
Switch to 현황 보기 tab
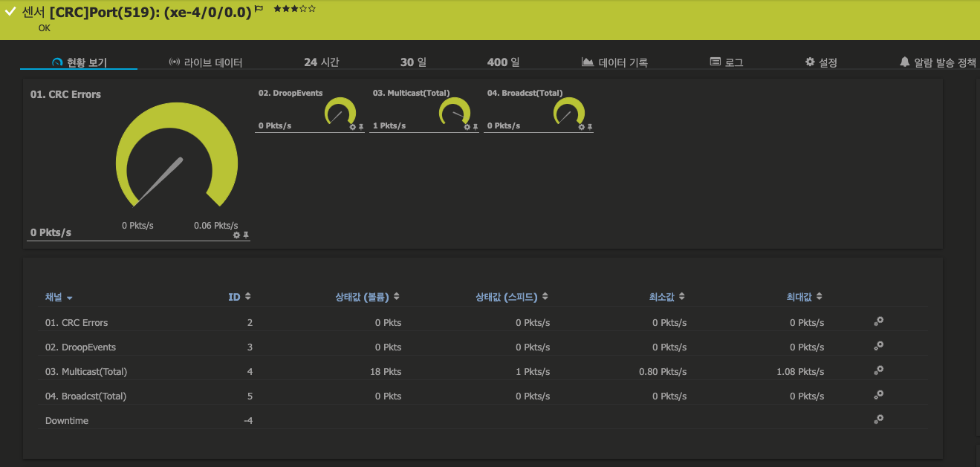pyautogui.click(x=79, y=62)
